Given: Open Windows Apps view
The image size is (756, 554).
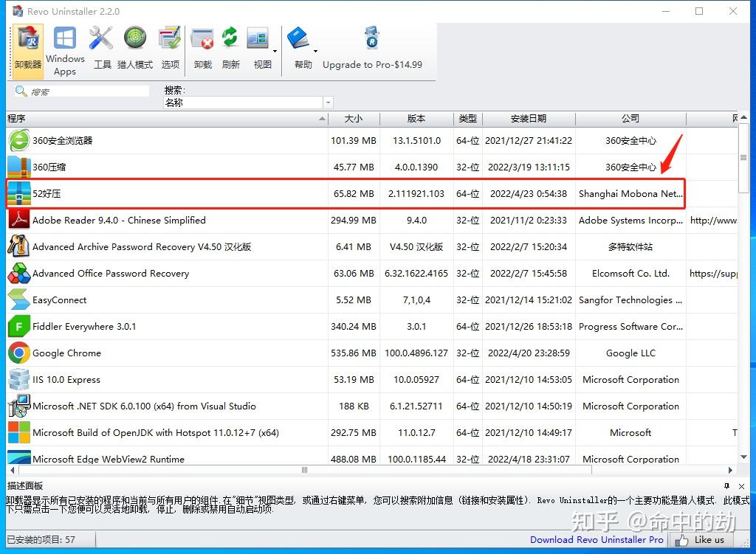Looking at the screenshot, I should pyautogui.click(x=65, y=50).
